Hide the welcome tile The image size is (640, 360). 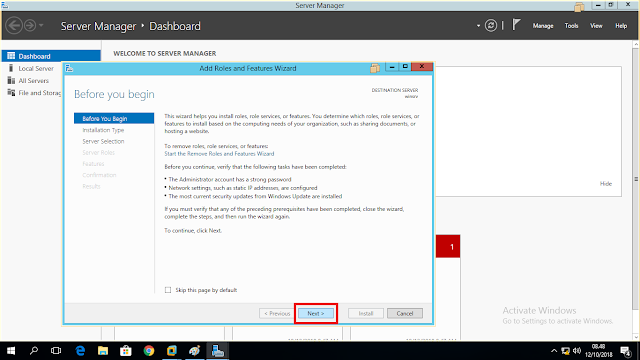point(606,184)
